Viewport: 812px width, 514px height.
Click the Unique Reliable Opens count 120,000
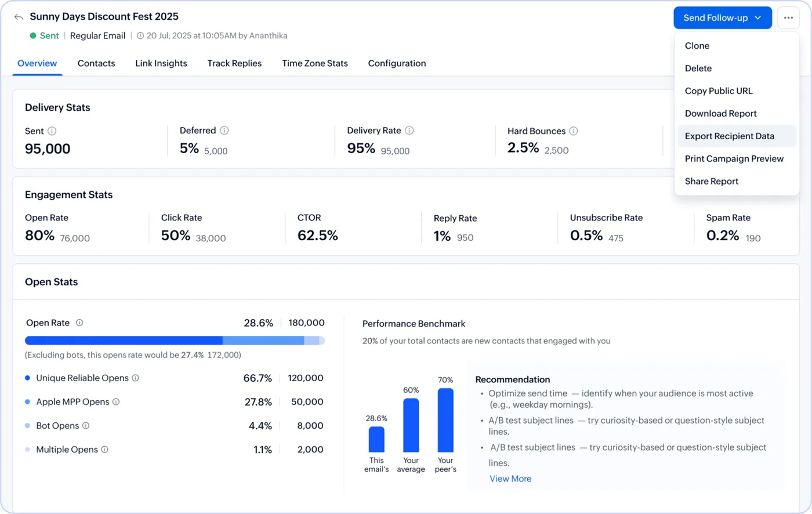(306, 378)
